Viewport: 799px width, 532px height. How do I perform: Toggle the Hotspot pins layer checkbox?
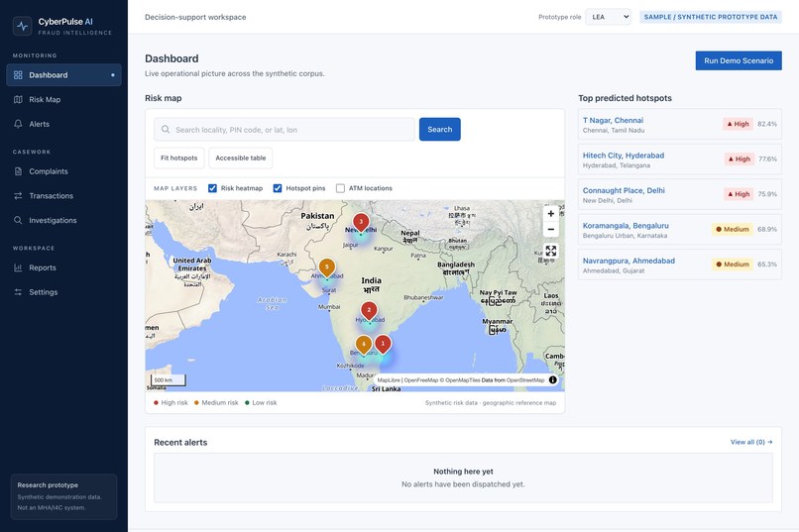pyautogui.click(x=278, y=188)
